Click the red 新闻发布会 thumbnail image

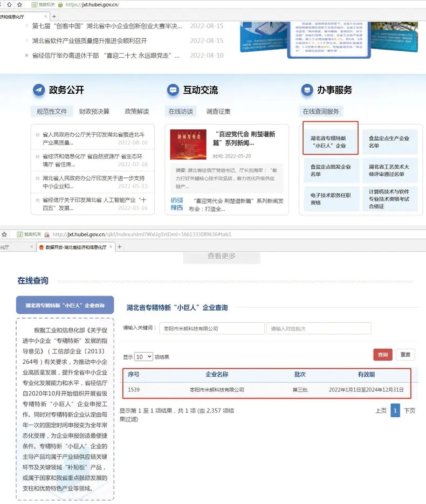tap(188, 144)
